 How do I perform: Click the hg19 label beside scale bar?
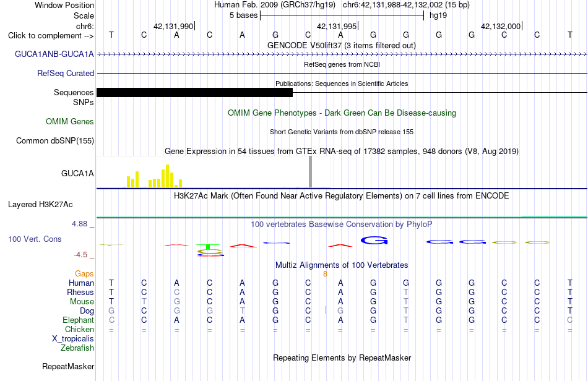click(x=438, y=15)
